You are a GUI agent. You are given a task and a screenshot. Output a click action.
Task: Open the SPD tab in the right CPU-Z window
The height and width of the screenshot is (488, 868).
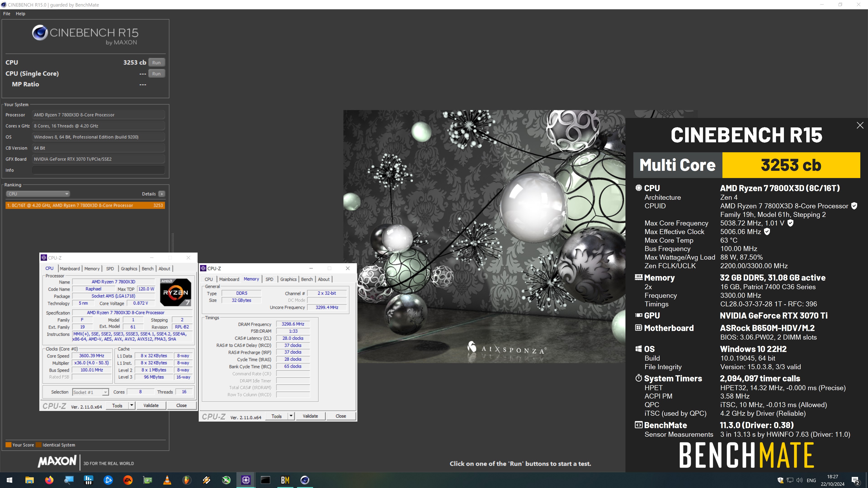(x=269, y=279)
